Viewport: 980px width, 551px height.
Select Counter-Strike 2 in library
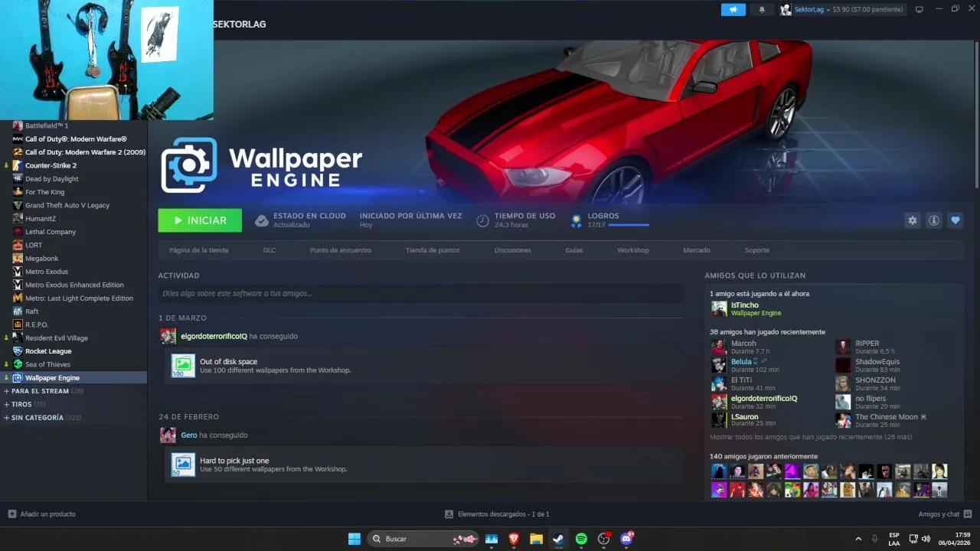click(x=51, y=165)
